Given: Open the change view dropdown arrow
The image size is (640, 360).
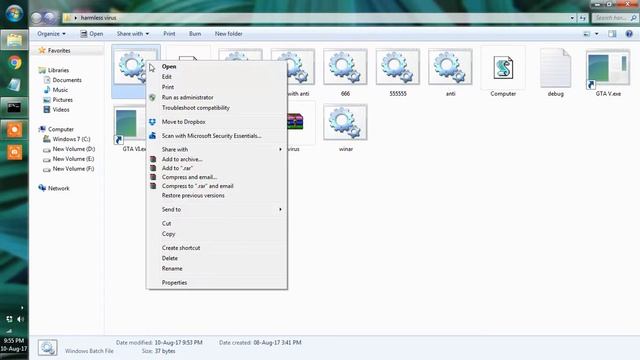Looking at the screenshot, I should pyautogui.click(x=597, y=34).
